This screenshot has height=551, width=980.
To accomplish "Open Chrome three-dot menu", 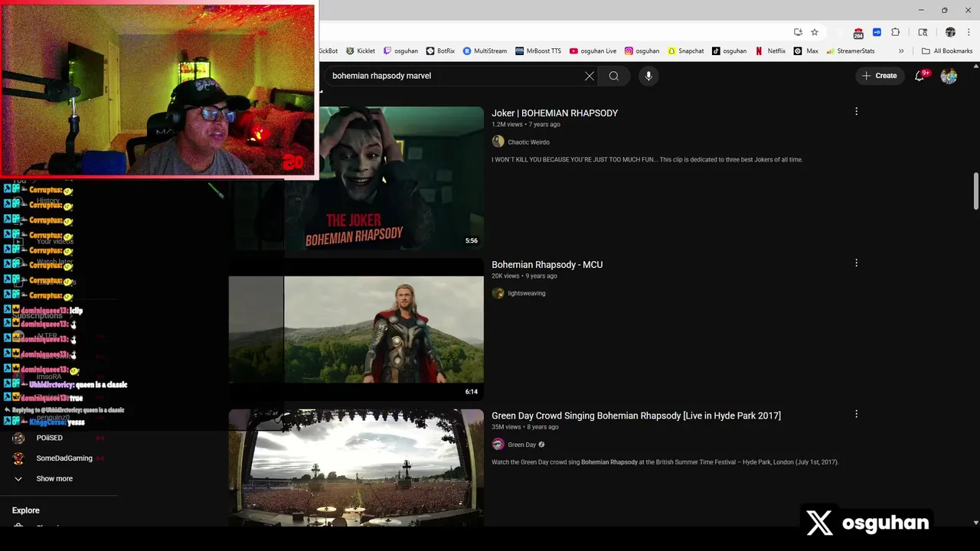I will point(968,32).
